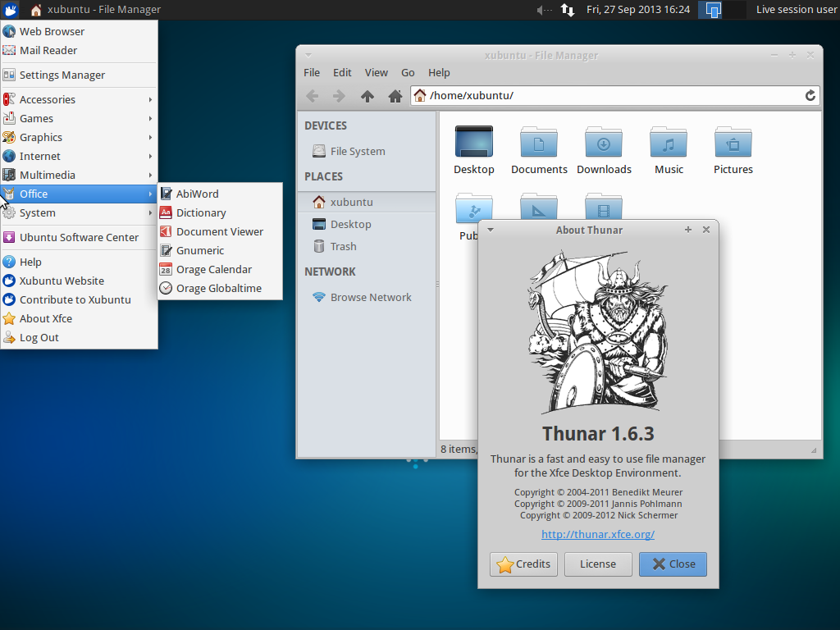Image resolution: width=840 pixels, height=630 pixels.
Task: Launch Gnumeric spreadsheet
Action: [199, 250]
